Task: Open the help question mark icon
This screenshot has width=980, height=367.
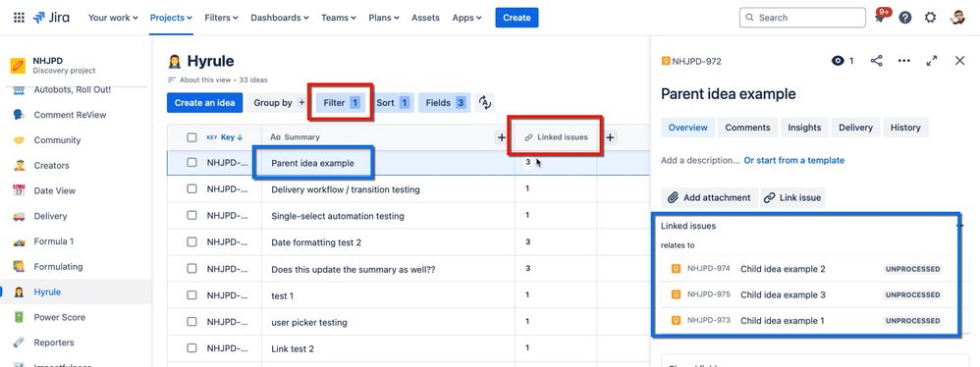Action: click(x=905, y=18)
